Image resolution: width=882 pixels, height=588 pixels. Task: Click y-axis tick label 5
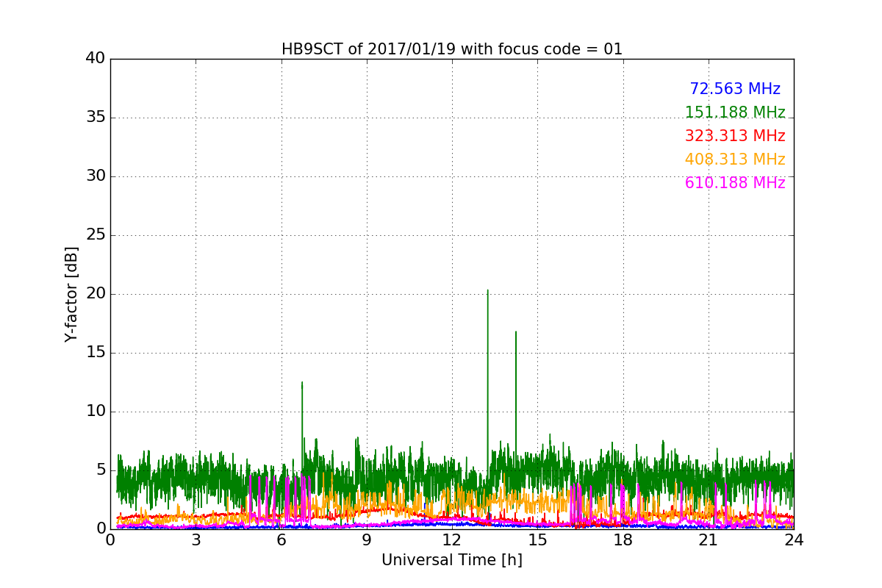tap(101, 470)
